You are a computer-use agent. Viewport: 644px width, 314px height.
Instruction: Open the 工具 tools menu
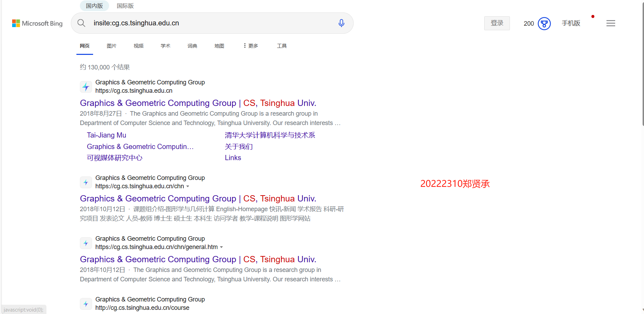[x=282, y=46]
